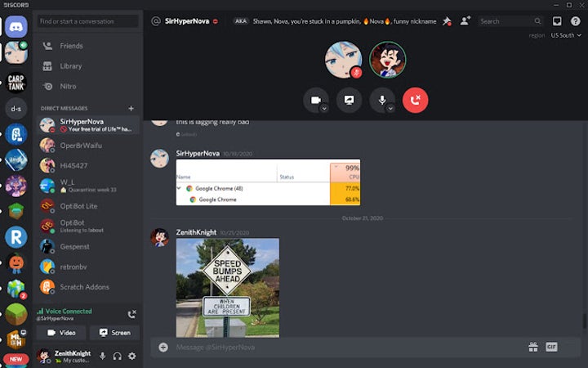The image size is (588, 368).
Task: Expand the camera options arrow in the call
Action: tap(324, 108)
